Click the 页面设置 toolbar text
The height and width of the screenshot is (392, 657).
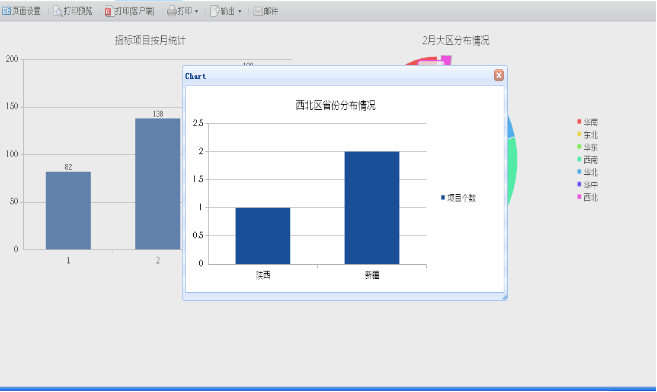(x=26, y=11)
